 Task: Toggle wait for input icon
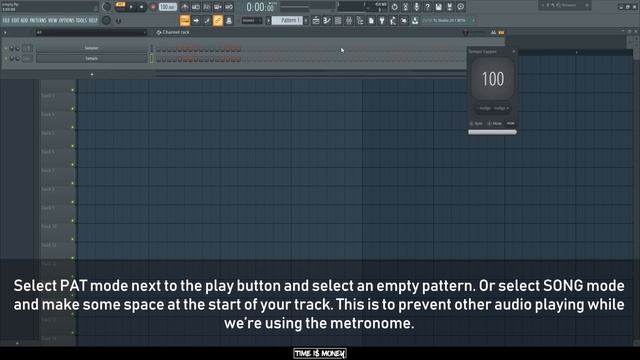[x=196, y=7]
